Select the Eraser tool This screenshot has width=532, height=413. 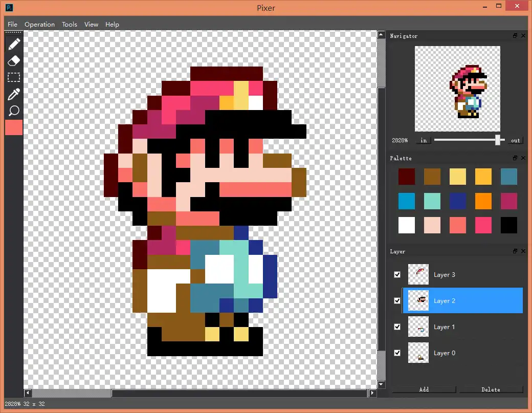click(14, 61)
